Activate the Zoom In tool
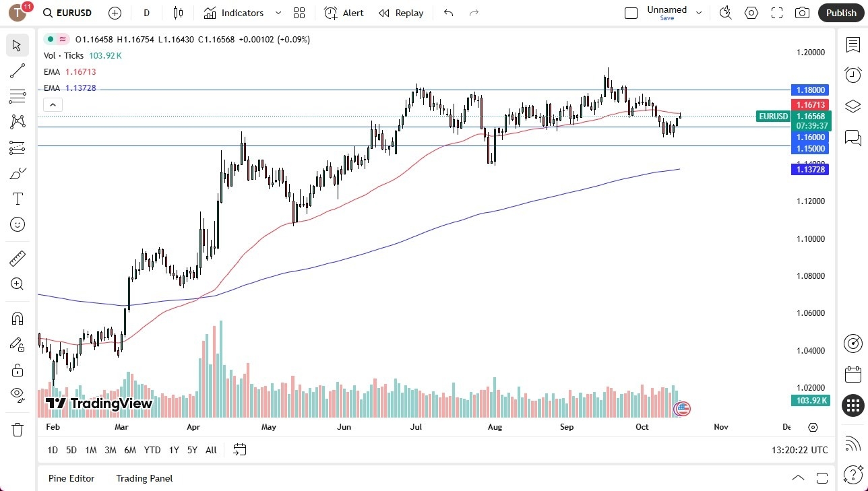868x491 pixels. [x=18, y=284]
